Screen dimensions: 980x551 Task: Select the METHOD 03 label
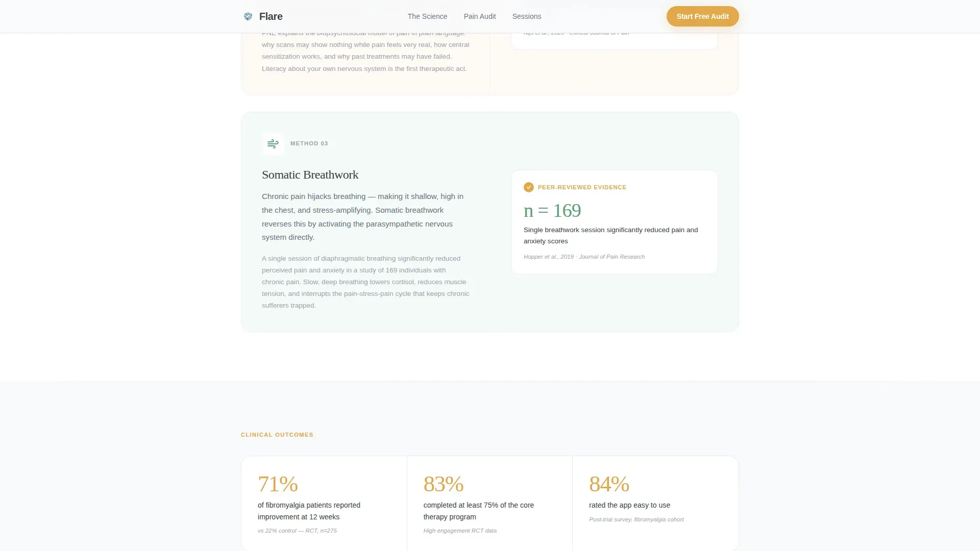(309, 143)
